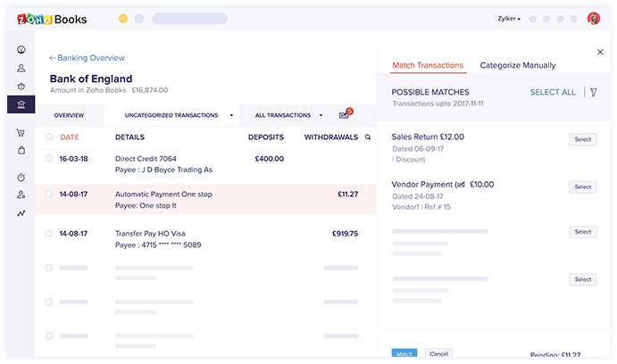The width and height of the screenshot is (617, 364).
Task: Open the filter funnel icon for matches
Action: [x=594, y=92]
